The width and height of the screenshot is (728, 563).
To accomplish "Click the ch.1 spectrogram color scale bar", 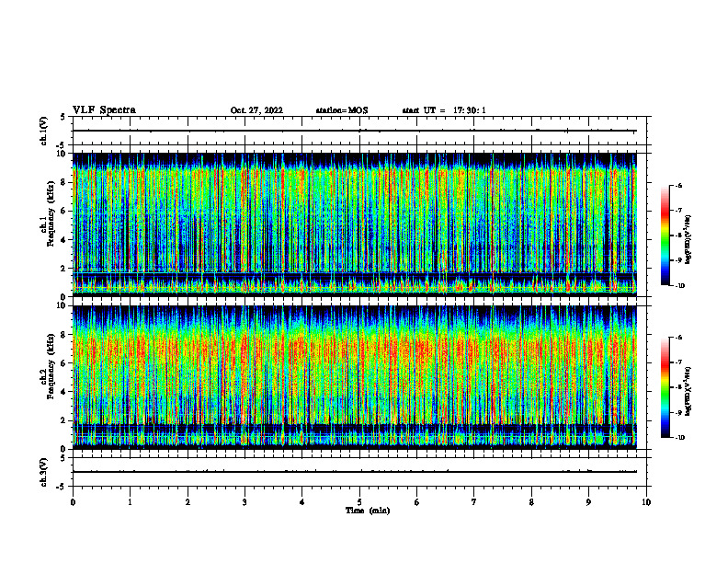I will [665, 236].
